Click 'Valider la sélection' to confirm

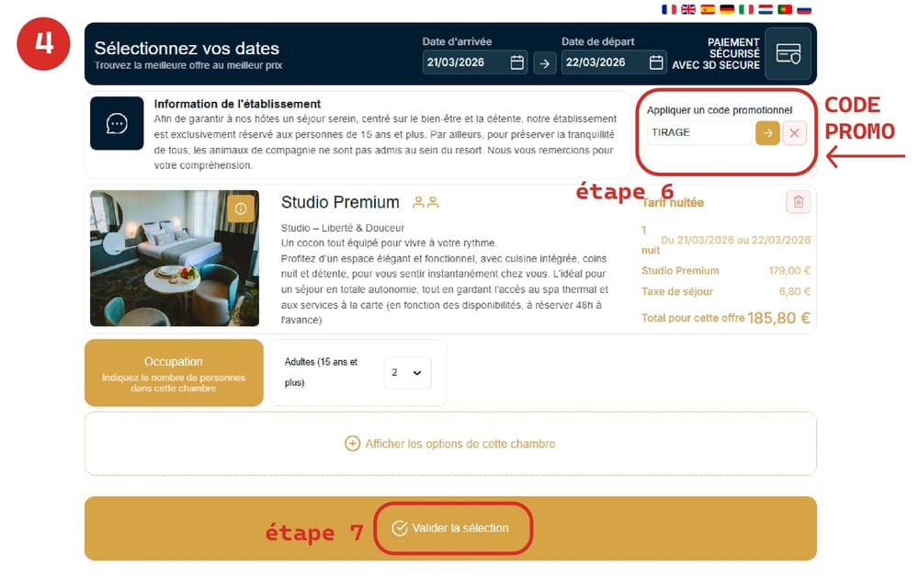tap(452, 528)
